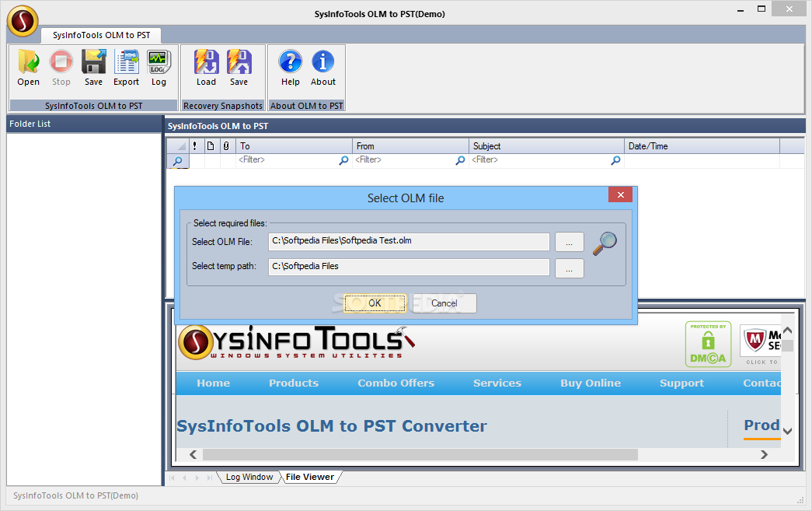Screen dimensions: 812x511
Task: Browse for temp path with ... button
Action: (569, 268)
